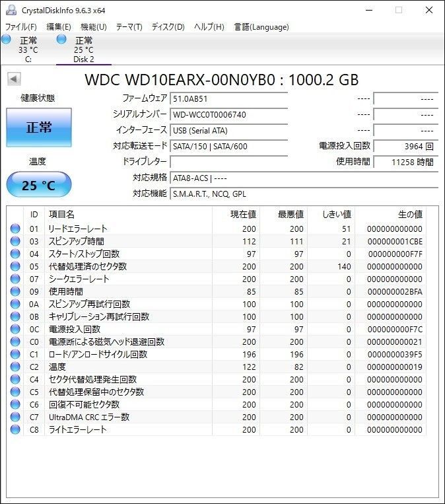This screenshot has height=504, width=445.
Task: Click raw value 000000002BFA
Action: pos(395,291)
